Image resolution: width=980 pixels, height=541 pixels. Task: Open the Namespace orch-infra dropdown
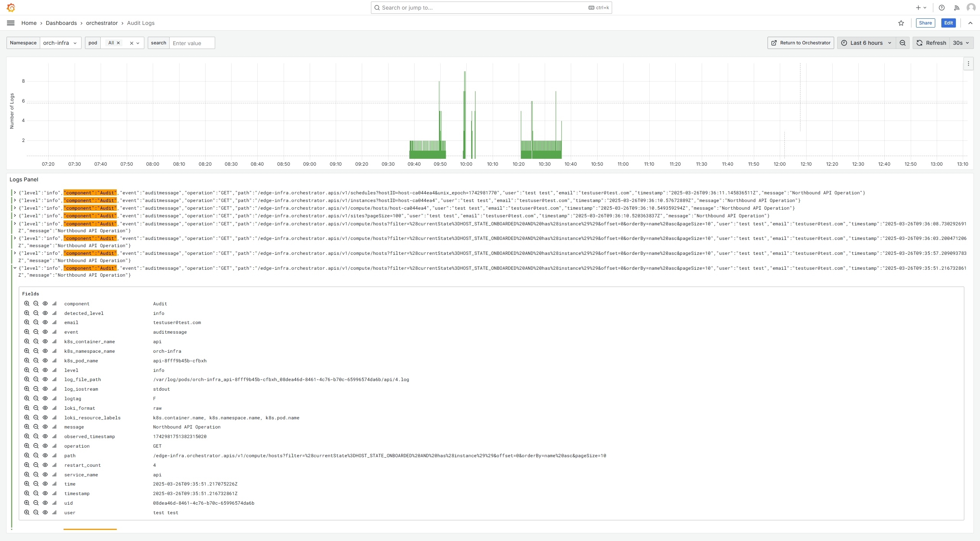click(60, 43)
